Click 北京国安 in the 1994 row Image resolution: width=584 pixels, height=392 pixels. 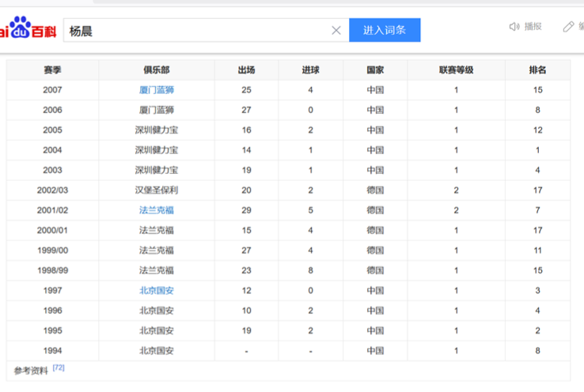coord(157,351)
